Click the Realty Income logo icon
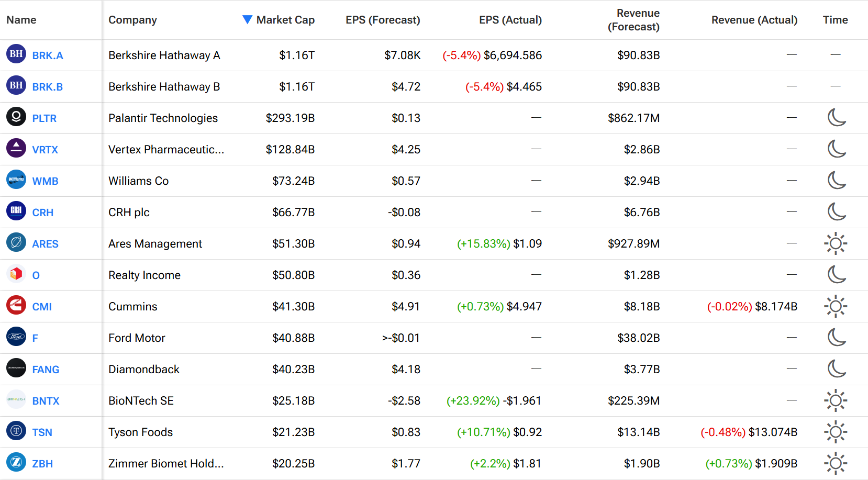This screenshot has height=480, width=868. pyautogui.click(x=16, y=274)
